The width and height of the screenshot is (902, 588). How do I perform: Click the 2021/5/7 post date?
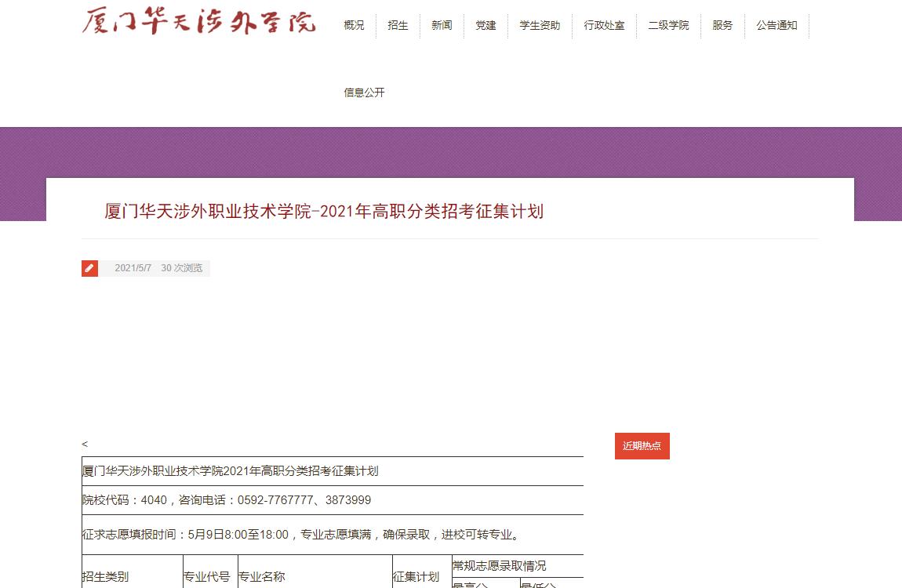(x=133, y=268)
